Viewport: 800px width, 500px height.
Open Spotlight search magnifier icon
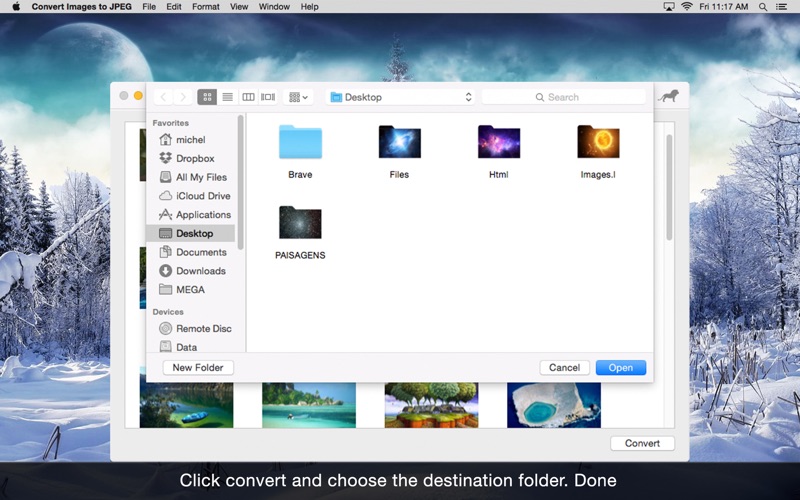click(763, 7)
